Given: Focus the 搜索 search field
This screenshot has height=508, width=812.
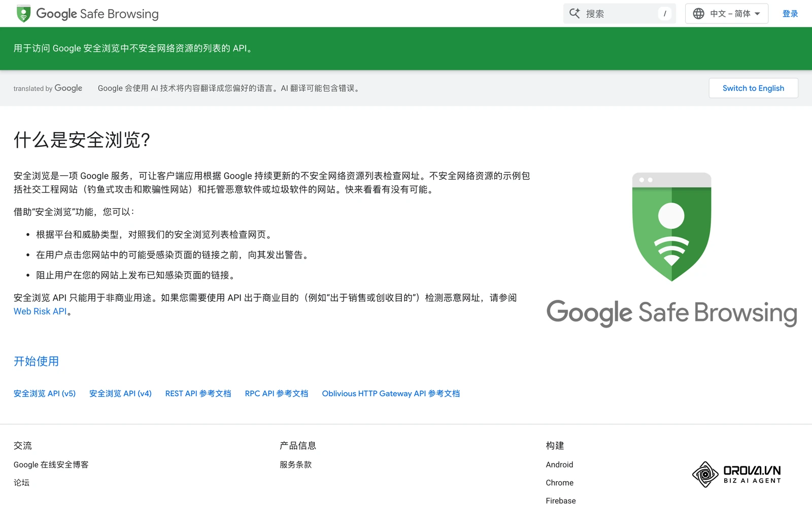Looking at the screenshot, I should tap(620, 14).
